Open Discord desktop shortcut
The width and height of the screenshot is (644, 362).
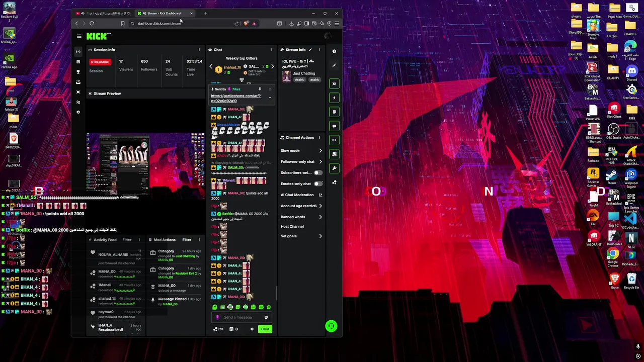pos(631,73)
